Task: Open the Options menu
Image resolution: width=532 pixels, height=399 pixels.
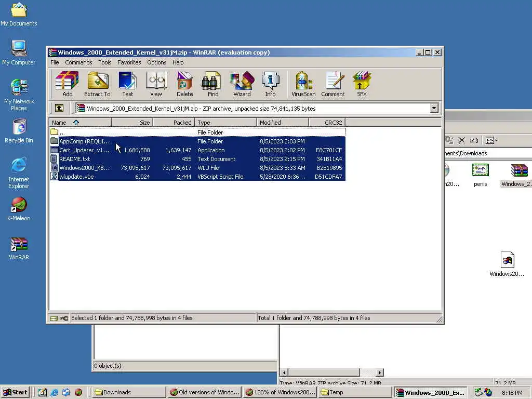Action: tap(157, 62)
